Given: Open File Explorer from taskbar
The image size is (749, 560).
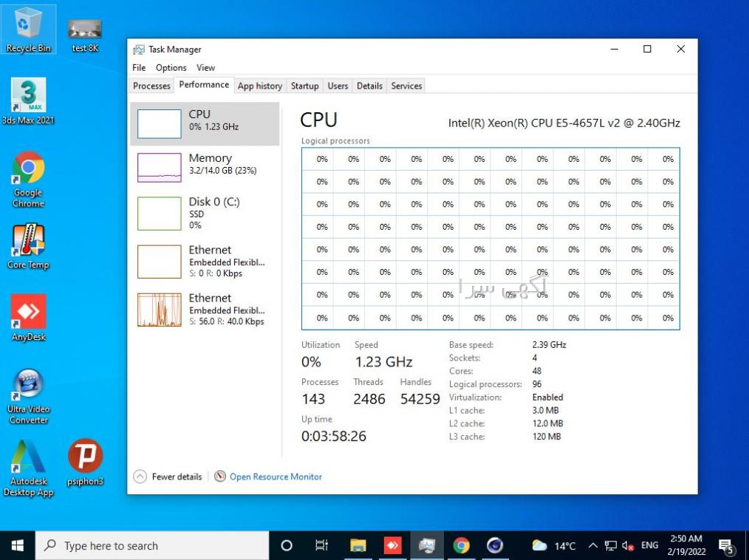Looking at the screenshot, I should [x=358, y=545].
